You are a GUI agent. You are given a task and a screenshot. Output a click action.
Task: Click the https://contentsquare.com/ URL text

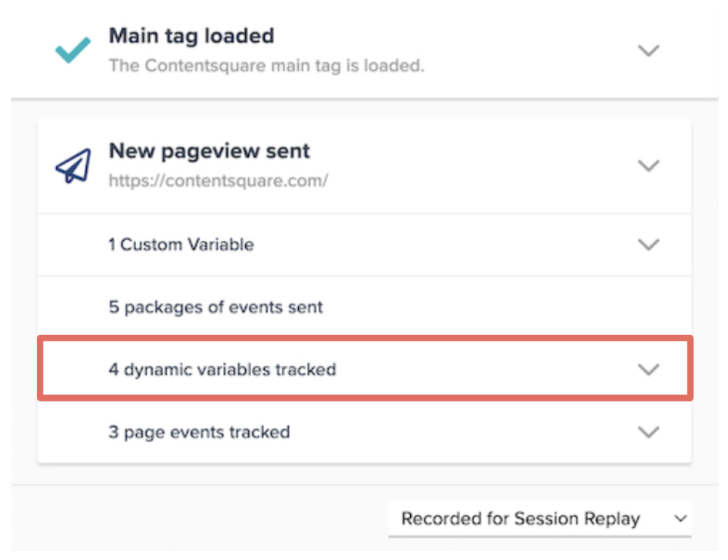pos(219,180)
